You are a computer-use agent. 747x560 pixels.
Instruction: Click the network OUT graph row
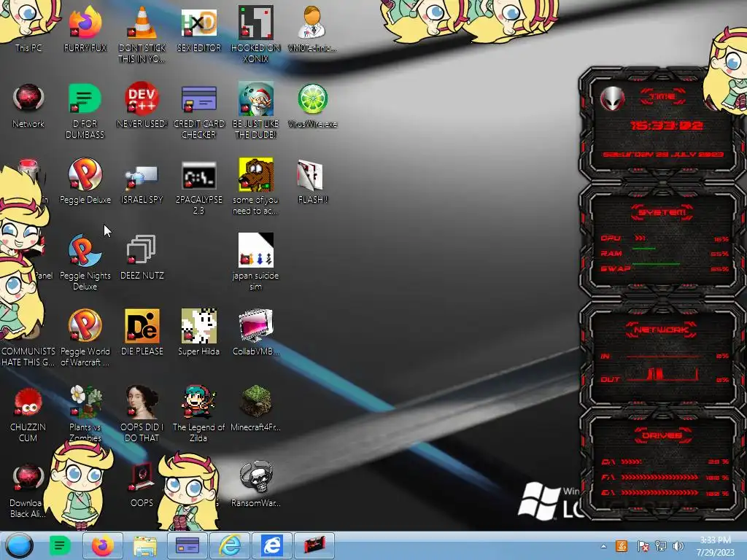[x=665, y=376]
